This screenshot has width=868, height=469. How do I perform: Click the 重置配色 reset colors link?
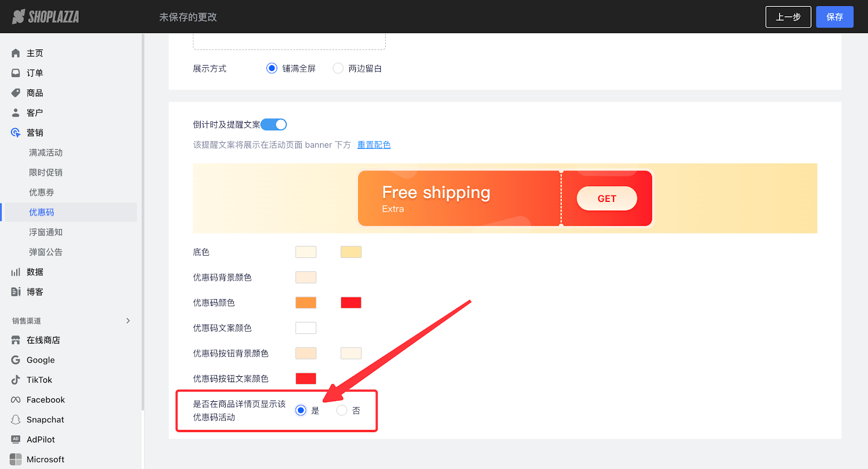374,145
